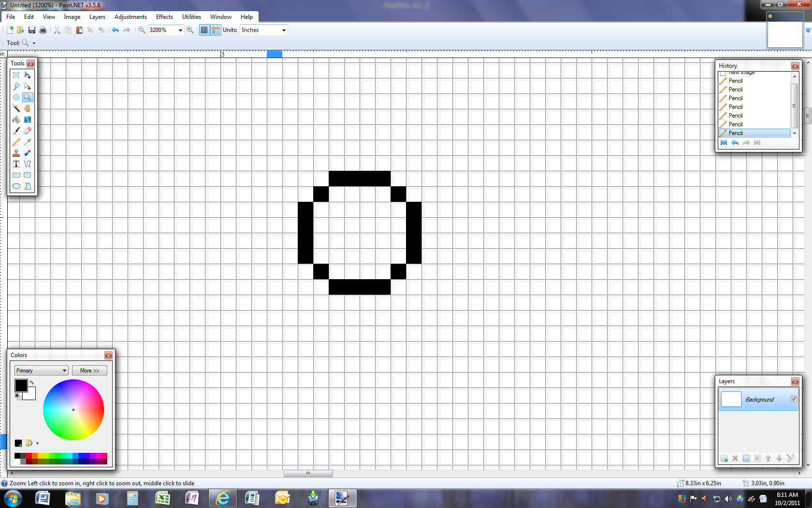The image size is (812, 508).
Task: Toggle the rulers button
Action: pyautogui.click(x=216, y=30)
